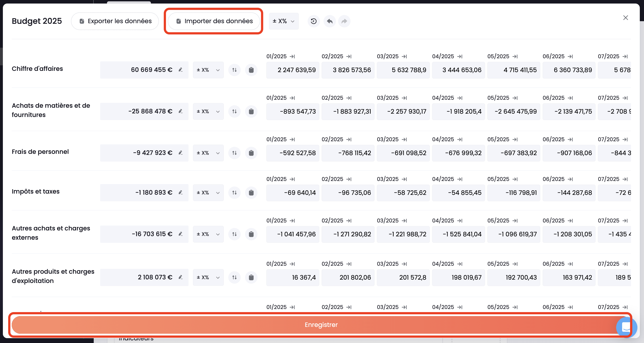Invert sign arrows for Autres achats externes

tap(234, 234)
